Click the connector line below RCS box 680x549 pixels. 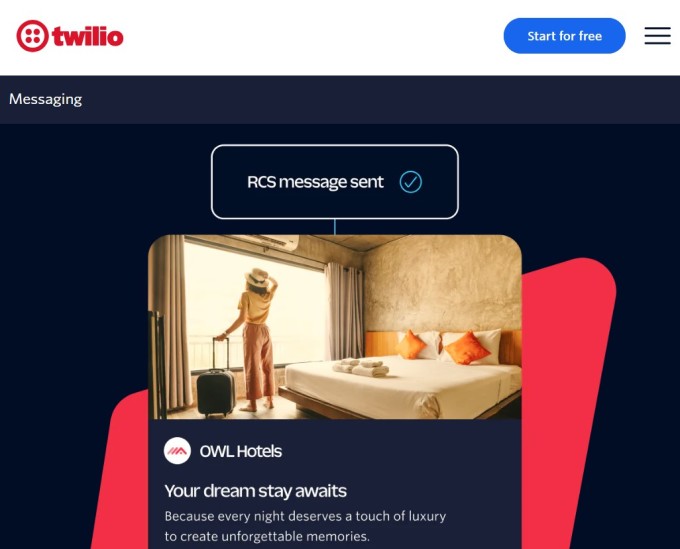(335, 227)
